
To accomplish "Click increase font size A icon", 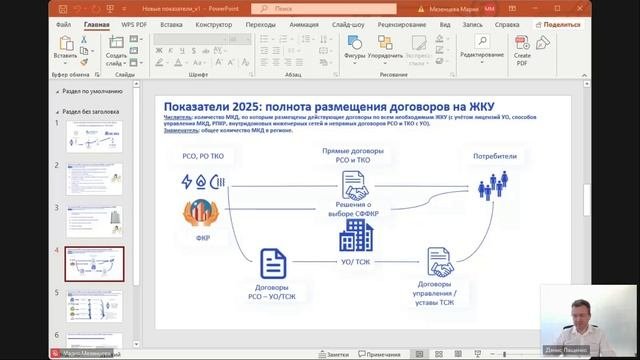I will point(219,62).
